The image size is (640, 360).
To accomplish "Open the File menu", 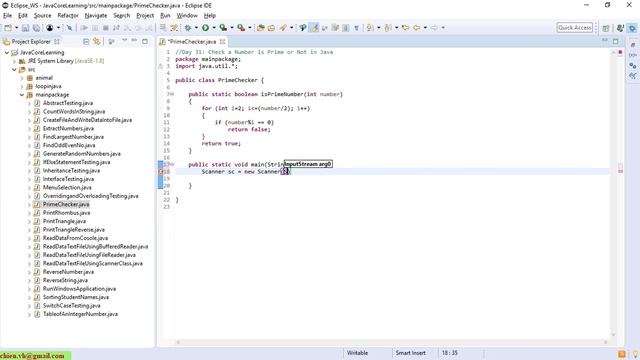I will 7,16.
